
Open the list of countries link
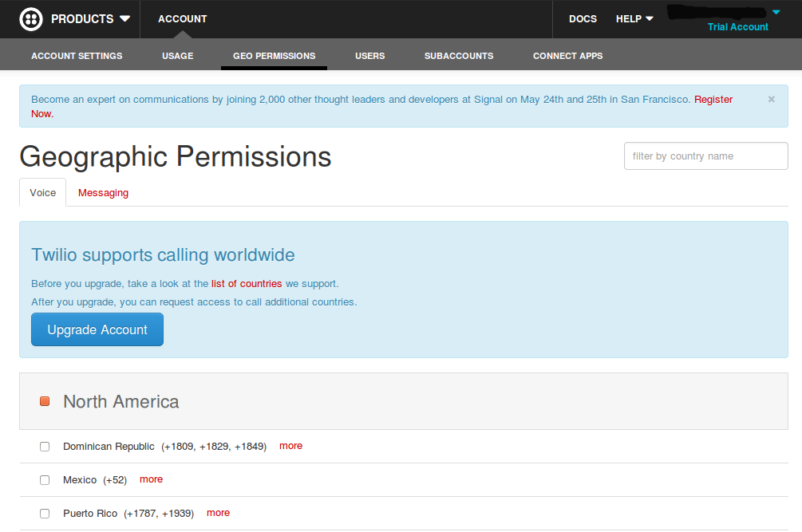247,284
